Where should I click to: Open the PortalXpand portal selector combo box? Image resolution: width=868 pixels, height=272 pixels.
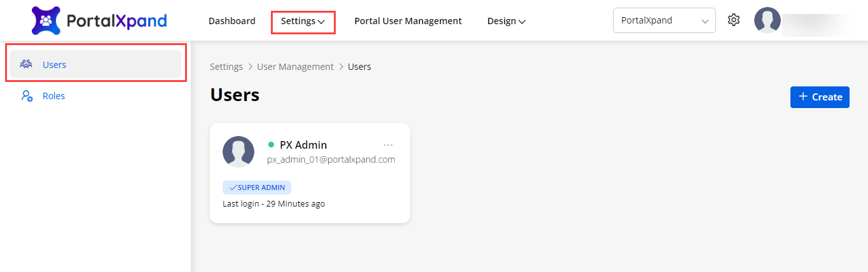(664, 20)
